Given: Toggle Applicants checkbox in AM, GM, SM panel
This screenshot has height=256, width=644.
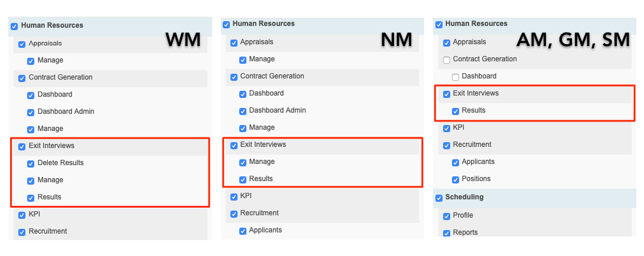Looking at the screenshot, I should 456,163.
